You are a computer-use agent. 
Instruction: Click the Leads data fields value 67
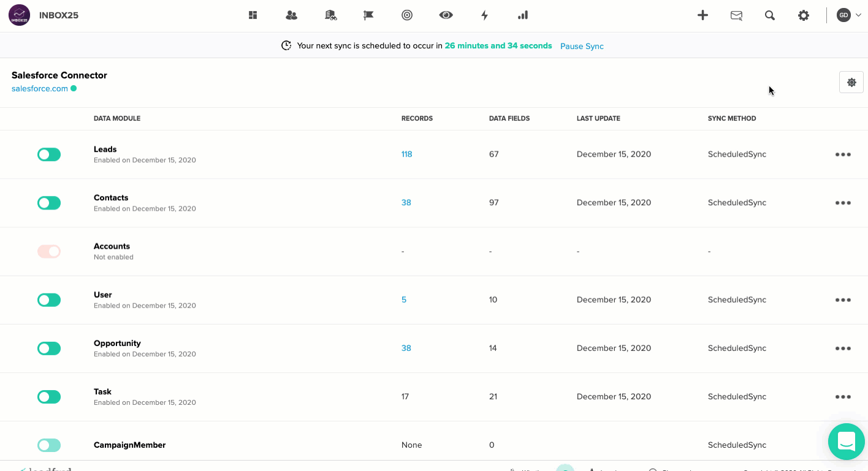pos(493,154)
